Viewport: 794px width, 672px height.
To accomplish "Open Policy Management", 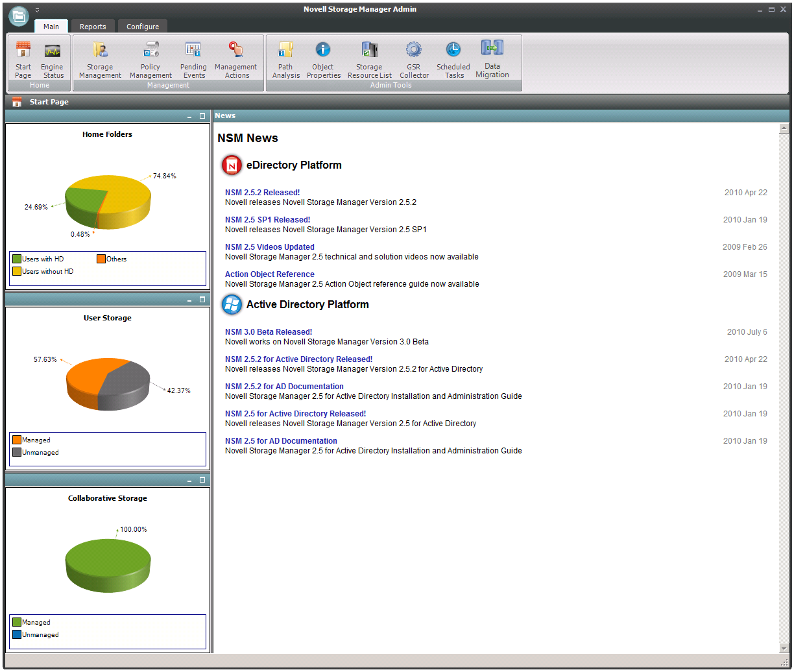I will [x=150, y=60].
